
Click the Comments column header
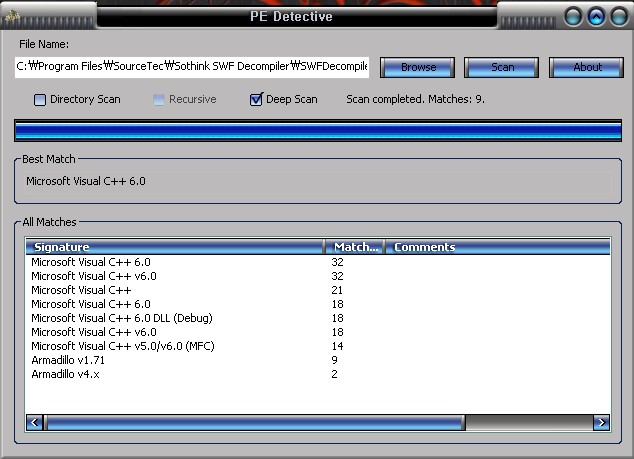point(498,247)
